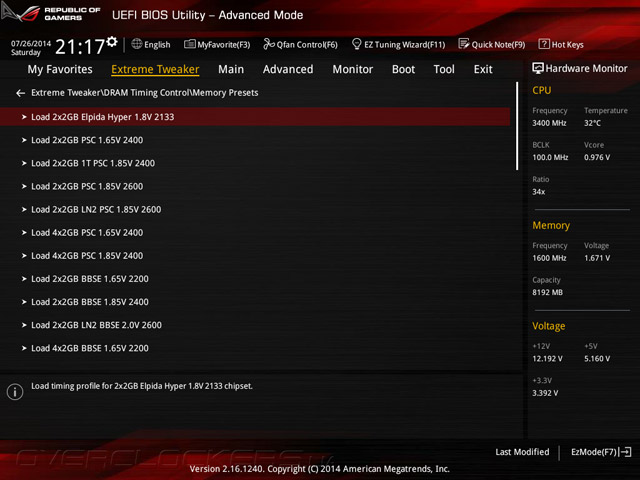Image resolution: width=640 pixels, height=480 pixels.
Task: Click the Hardware Monitor screen icon
Action: 538,68
